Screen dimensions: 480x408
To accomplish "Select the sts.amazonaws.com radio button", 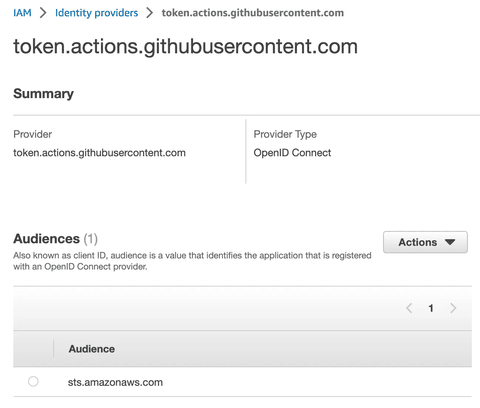I will point(33,381).
